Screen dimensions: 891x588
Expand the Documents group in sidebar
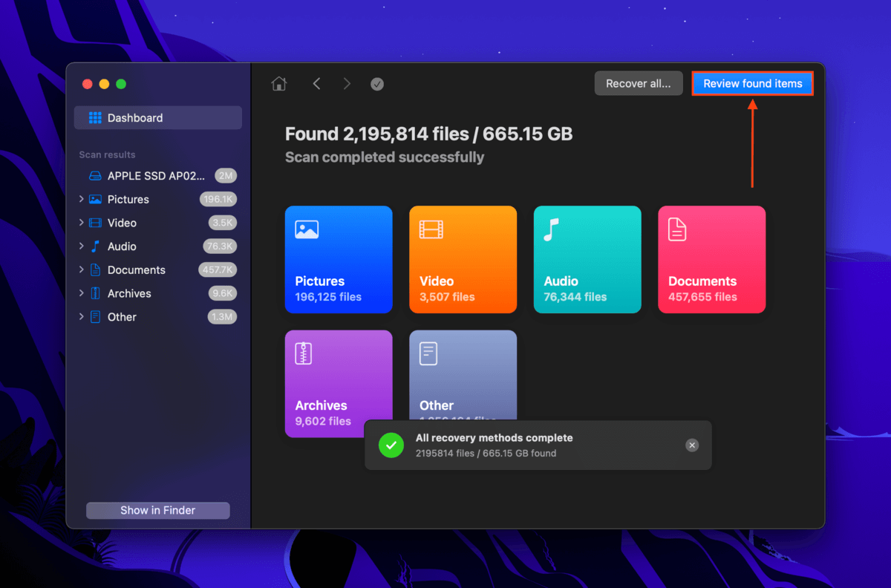pyautogui.click(x=81, y=269)
